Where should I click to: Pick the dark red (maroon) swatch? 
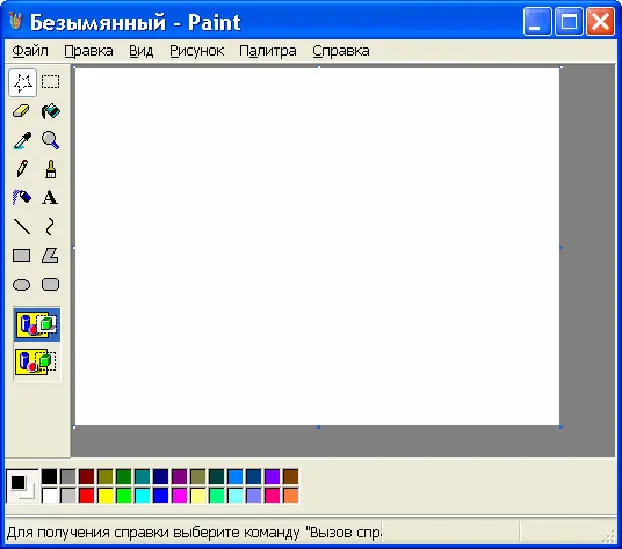86,476
